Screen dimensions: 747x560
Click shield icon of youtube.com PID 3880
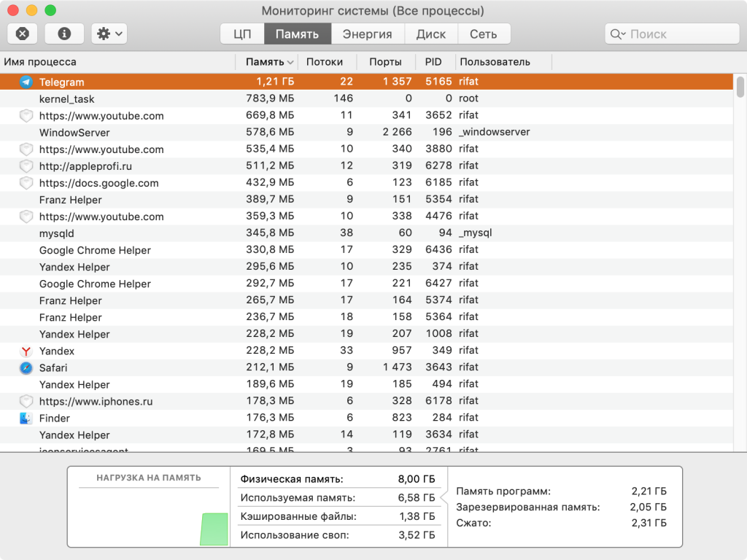tap(26, 149)
